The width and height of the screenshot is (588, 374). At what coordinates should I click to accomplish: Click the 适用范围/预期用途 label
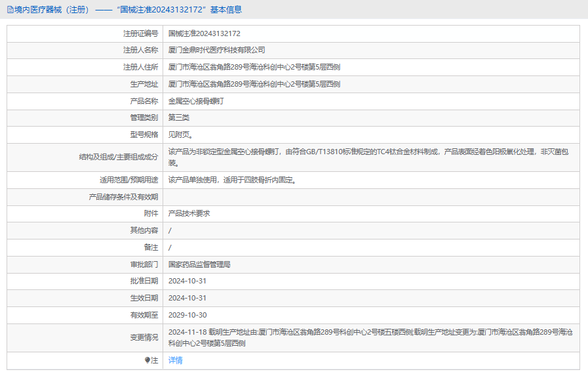[129, 180]
